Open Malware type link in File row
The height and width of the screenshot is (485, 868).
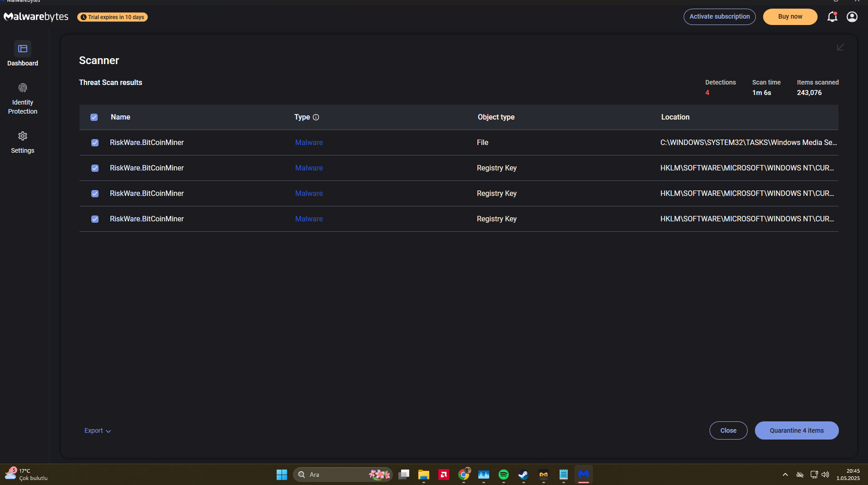309,143
